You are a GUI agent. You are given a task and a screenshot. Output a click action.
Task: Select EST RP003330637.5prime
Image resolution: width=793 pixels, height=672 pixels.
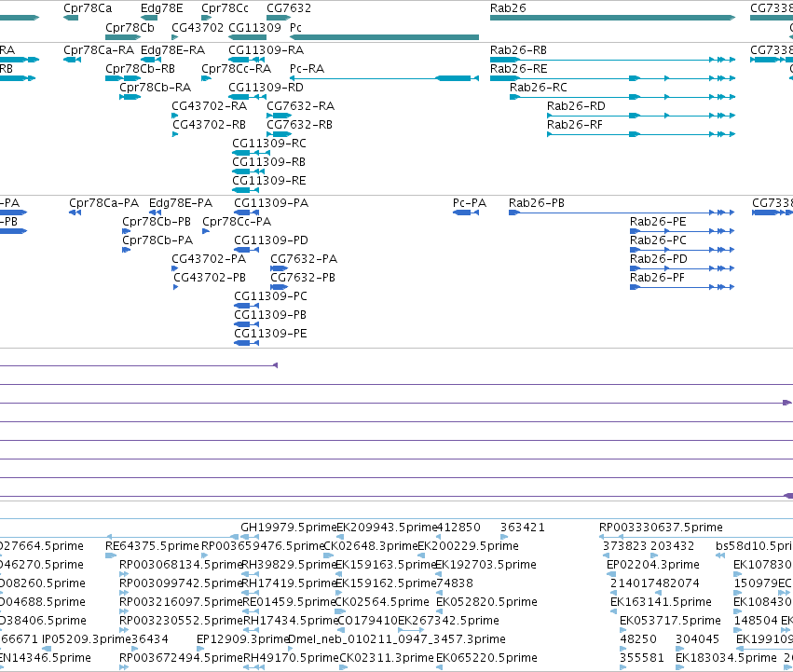(661, 528)
